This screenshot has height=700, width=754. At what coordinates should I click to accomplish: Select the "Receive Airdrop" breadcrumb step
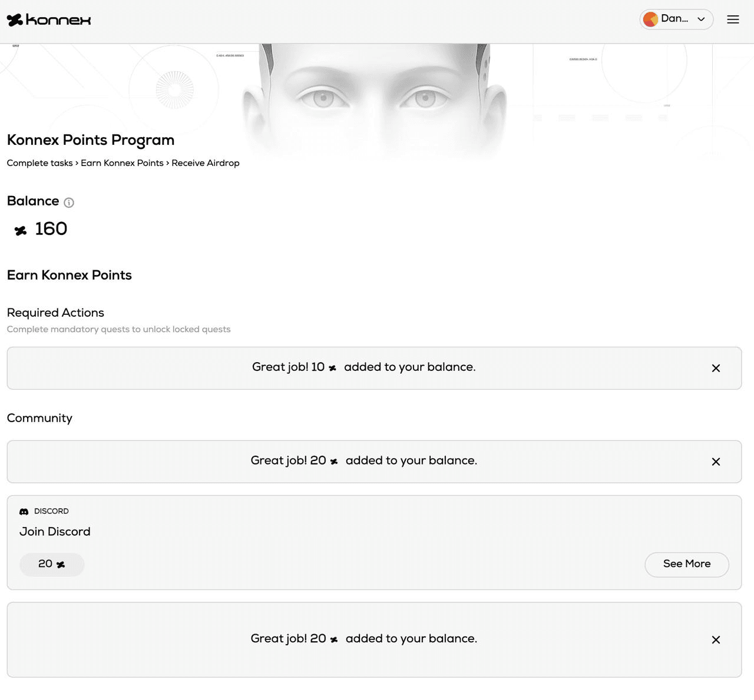pos(205,163)
